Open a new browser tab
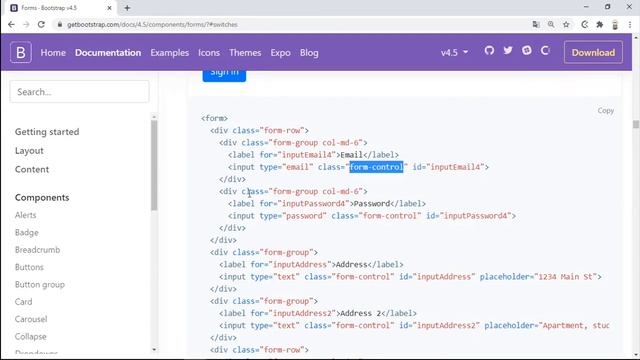The height and width of the screenshot is (360, 640). (x=127, y=8)
